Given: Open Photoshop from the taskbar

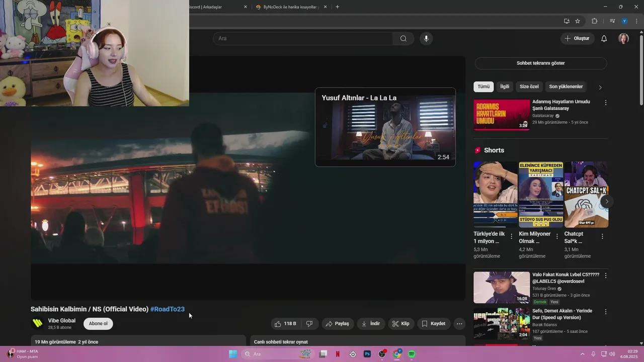Looking at the screenshot, I should click(367, 354).
